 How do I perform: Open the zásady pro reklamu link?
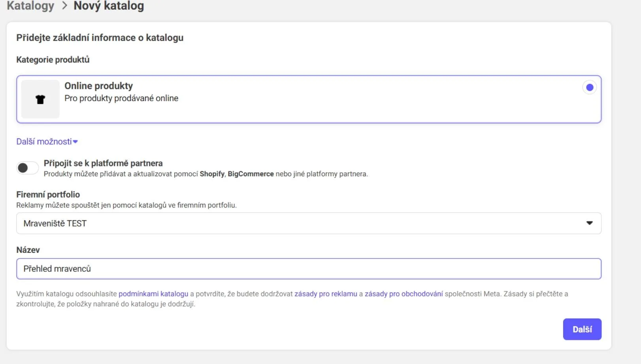click(x=326, y=294)
